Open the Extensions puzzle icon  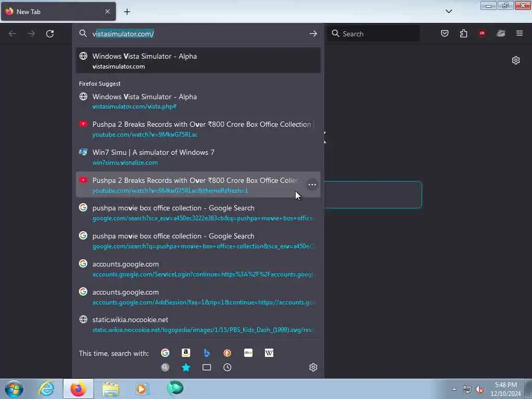[x=463, y=33]
